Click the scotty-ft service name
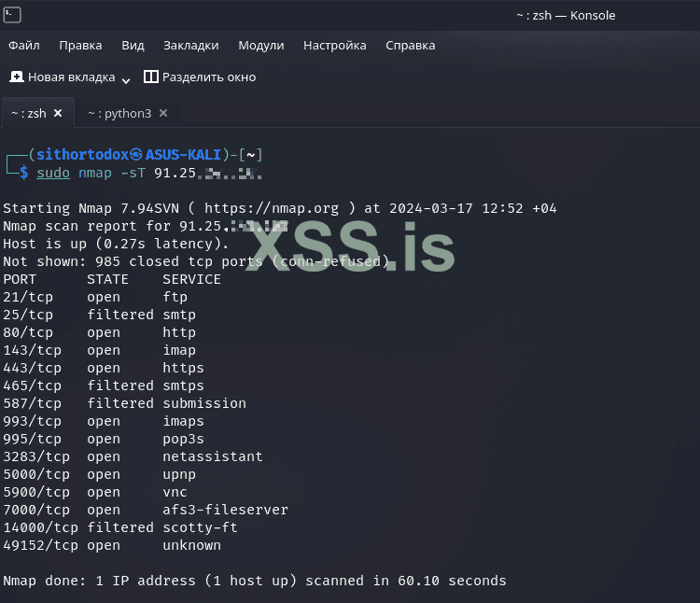700x603 pixels. [x=200, y=527]
